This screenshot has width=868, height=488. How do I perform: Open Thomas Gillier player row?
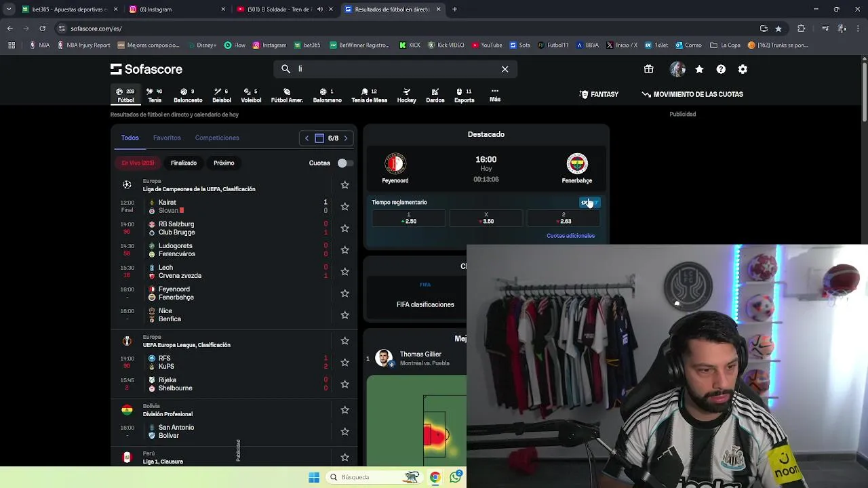(x=416, y=358)
